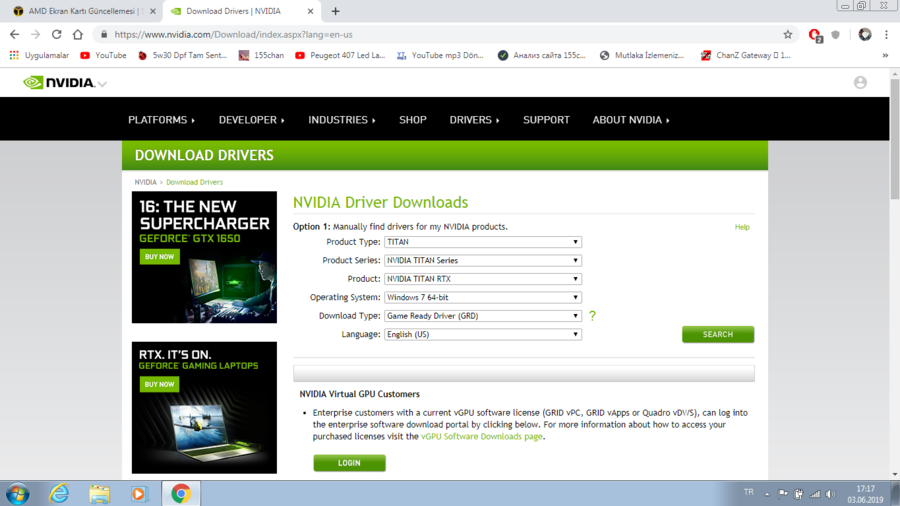Viewport: 900px width, 506px height.
Task: Click Download Drivers breadcrumb link
Action: click(194, 182)
